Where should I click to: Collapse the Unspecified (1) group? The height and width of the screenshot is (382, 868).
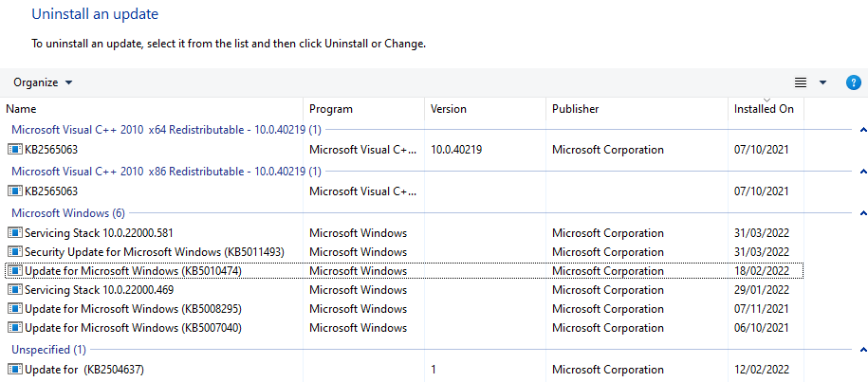(863, 350)
